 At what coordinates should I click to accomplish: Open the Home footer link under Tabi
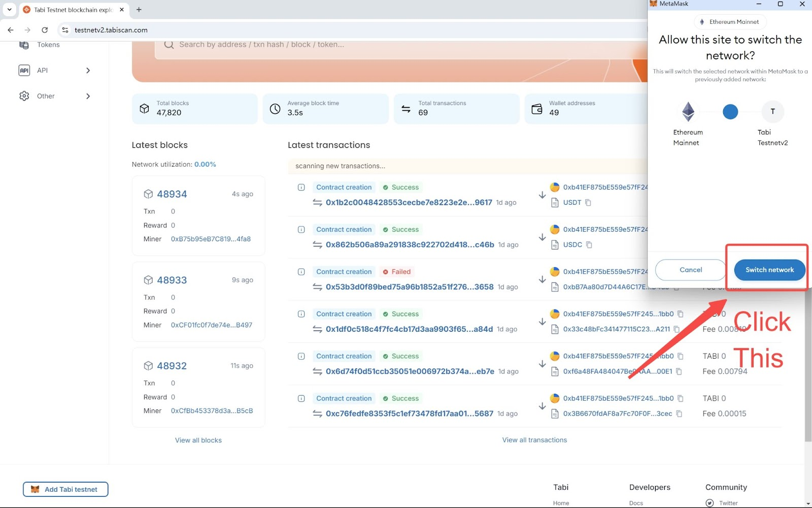tap(561, 503)
